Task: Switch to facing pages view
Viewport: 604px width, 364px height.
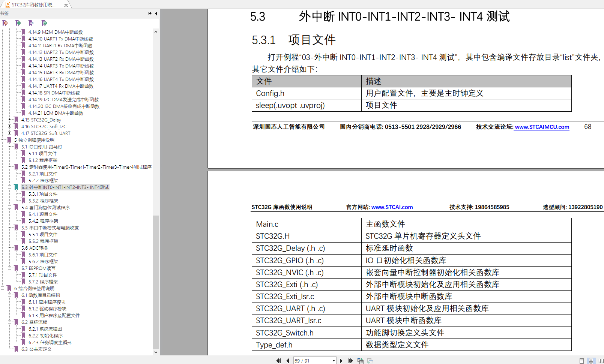Action: [601, 361]
